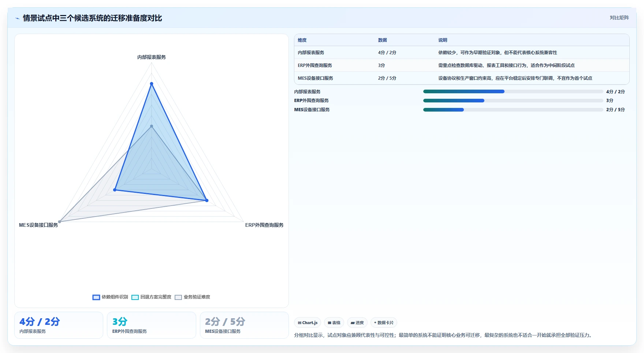Open the 2分 / 5分 MES设备接口服务 data card
The width and height of the screenshot is (644, 353).
coord(244,325)
